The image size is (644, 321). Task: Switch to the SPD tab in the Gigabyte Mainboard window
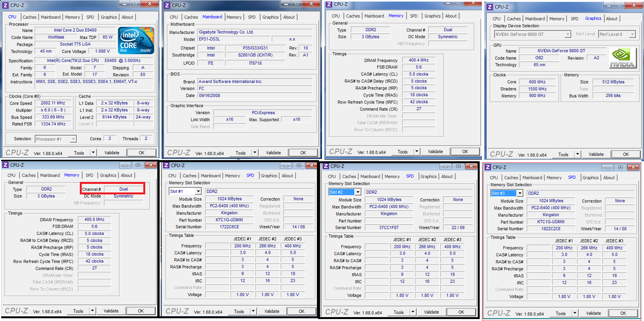[252, 17]
